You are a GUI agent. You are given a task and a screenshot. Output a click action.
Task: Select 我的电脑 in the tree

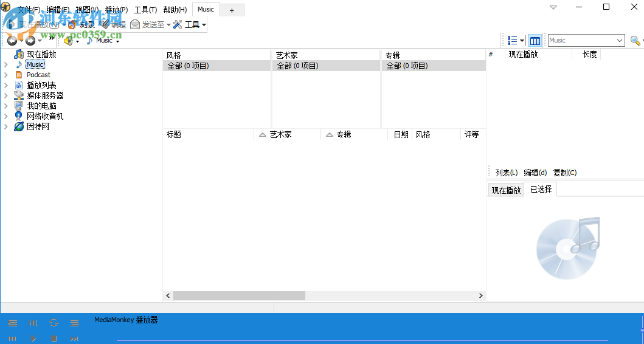41,106
